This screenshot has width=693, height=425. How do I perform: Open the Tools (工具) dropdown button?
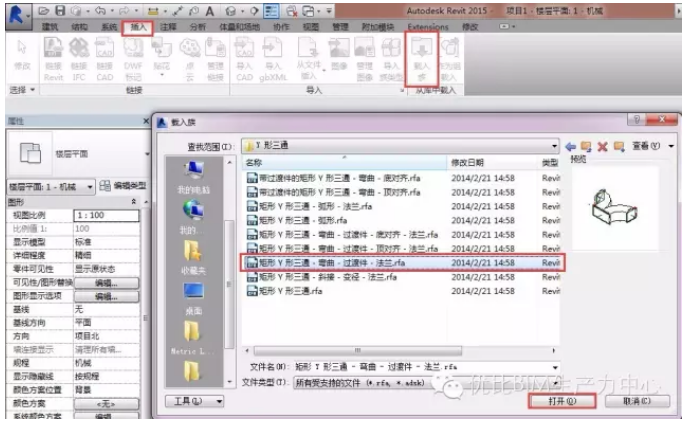[x=187, y=401]
